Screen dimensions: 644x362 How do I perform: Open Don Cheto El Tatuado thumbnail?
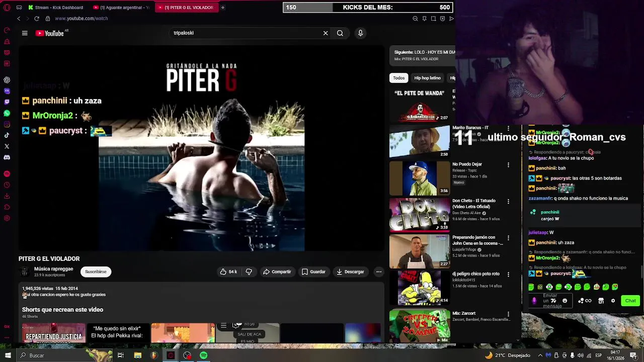pos(420,215)
